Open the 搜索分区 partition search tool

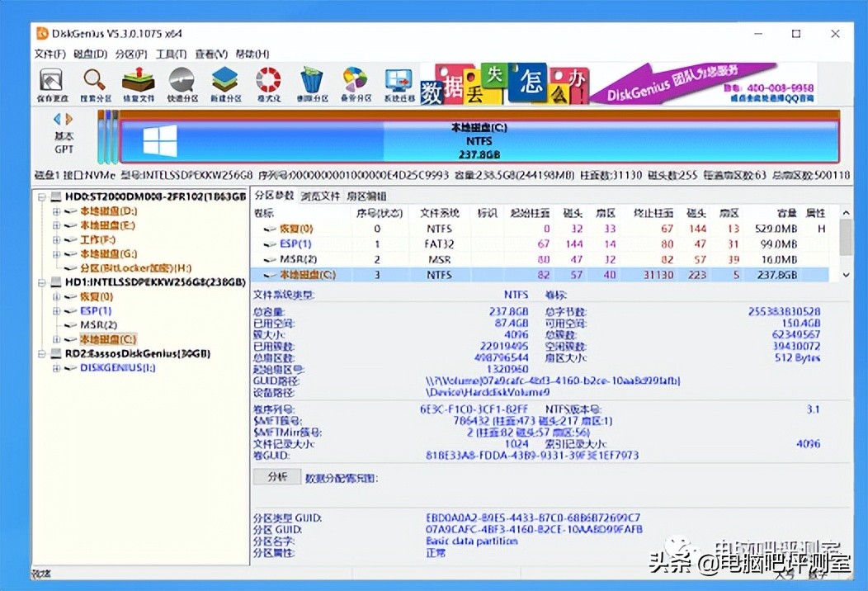click(x=93, y=83)
